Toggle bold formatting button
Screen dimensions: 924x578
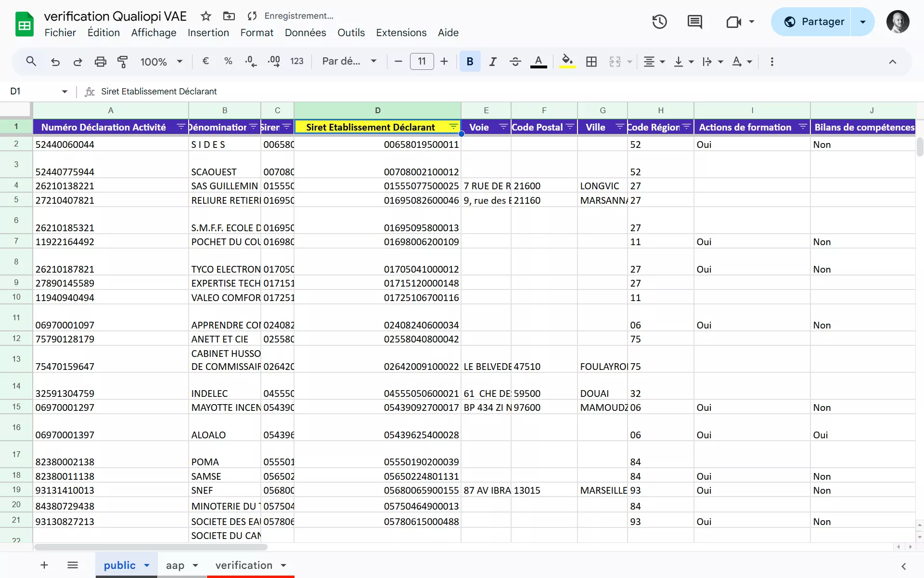(470, 62)
